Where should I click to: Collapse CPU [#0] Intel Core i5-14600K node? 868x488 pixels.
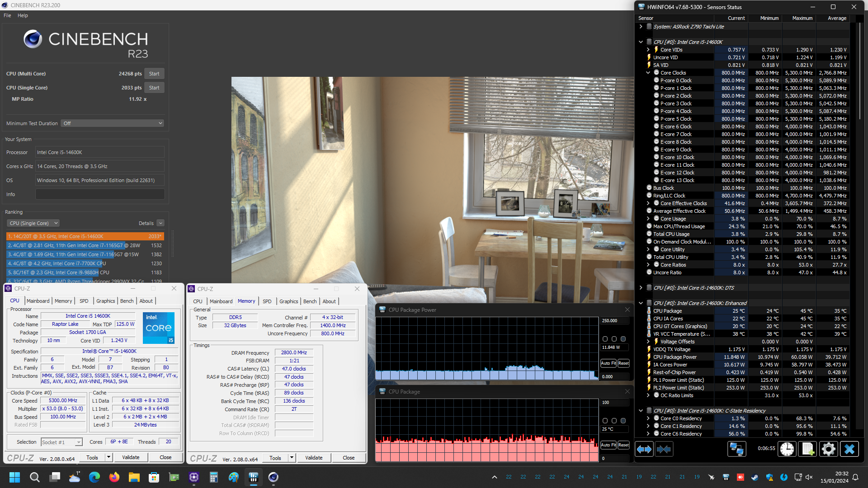pos(641,42)
